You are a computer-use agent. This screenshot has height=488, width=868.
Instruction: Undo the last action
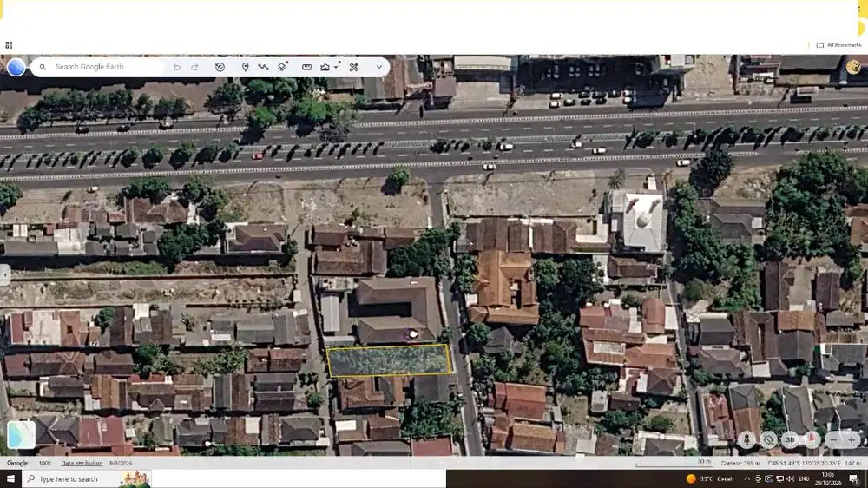(176, 67)
